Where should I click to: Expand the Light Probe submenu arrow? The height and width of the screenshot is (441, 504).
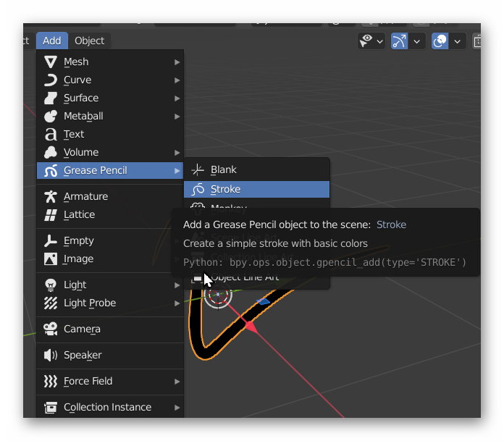pyautogui.click(x=177, y=303)
